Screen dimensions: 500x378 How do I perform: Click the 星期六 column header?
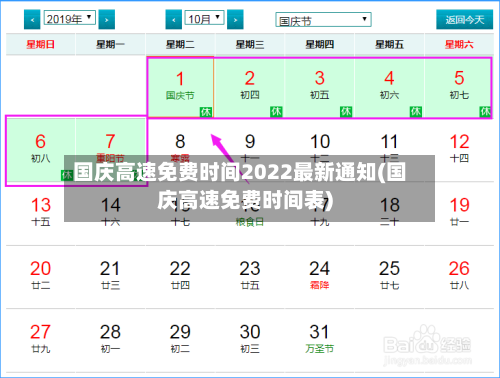coord(459,44)
